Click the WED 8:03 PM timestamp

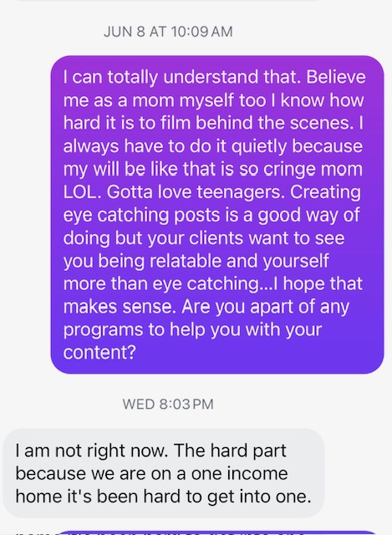click(x=168, y=405)
